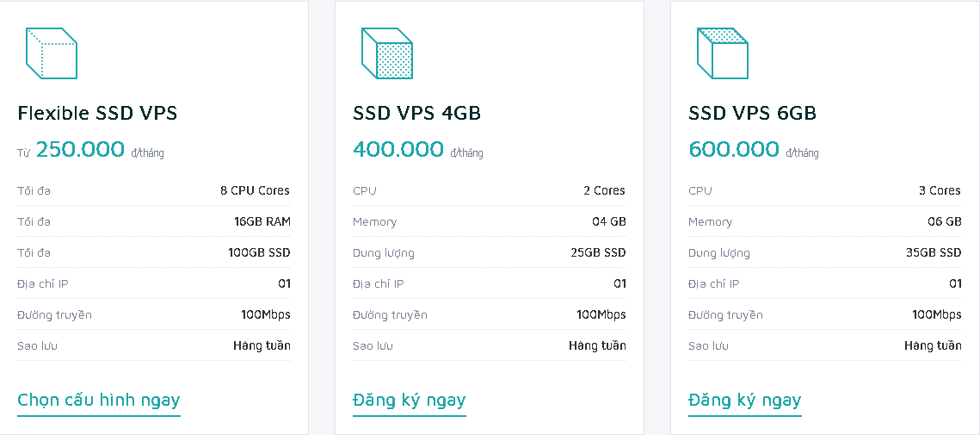Select the Flexible SSD VPS title
Image resolution: width=980 pixels, height=435 pixels.
pyautogui.click(x=97, y=113)
